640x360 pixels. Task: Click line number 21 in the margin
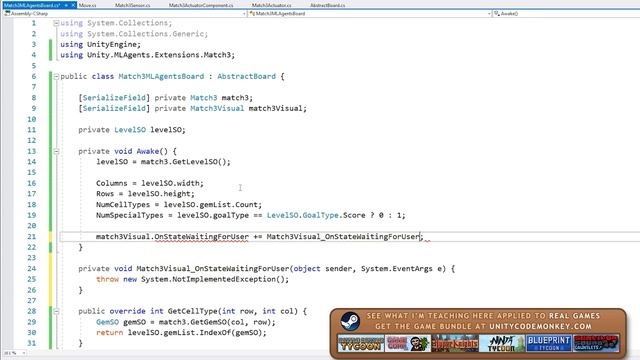31,237
